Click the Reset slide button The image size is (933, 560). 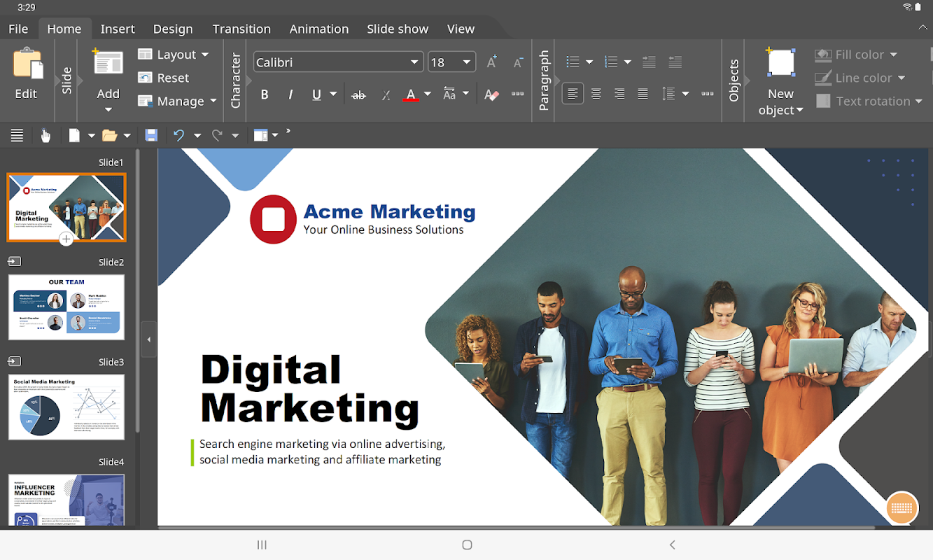pyautogui.click(x=164, y=78)
